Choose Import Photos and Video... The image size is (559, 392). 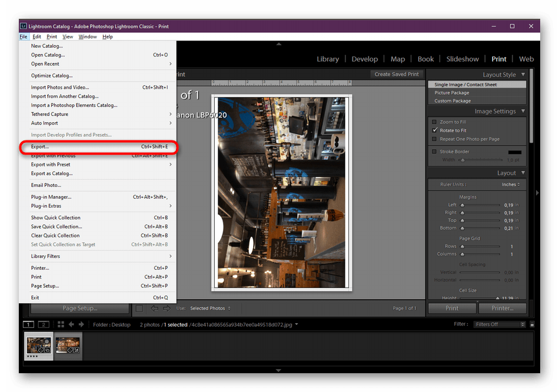(98, 87)
